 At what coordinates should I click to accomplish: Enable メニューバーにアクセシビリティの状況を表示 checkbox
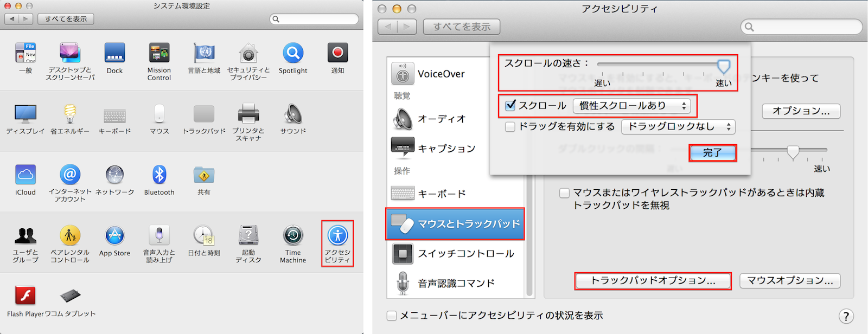coord(392,316)
